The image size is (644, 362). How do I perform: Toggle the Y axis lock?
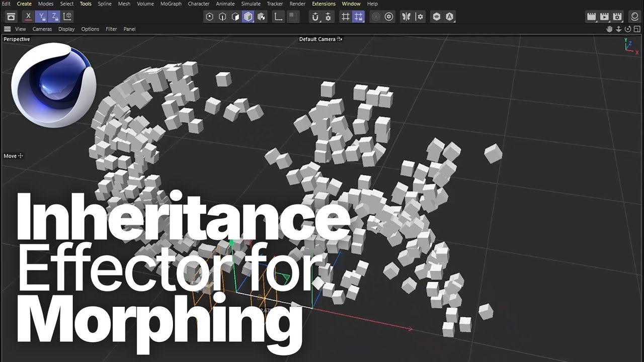pyautogui.click(x=42, y=17)
